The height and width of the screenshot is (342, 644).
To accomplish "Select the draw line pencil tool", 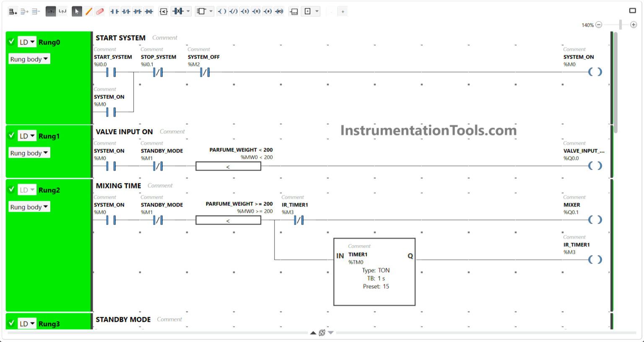I will [88, 11].
